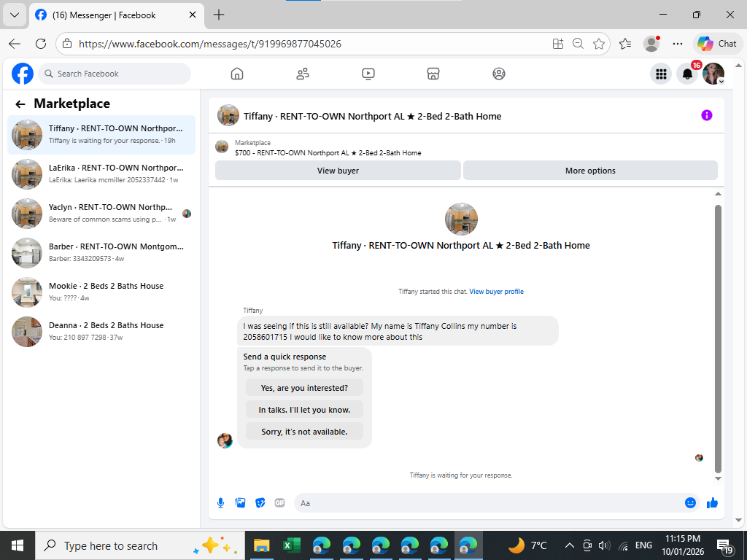Click the chat scrollbar down arrow
The height and width of the screenshot is (560, 747).
[x=718, y=478]
